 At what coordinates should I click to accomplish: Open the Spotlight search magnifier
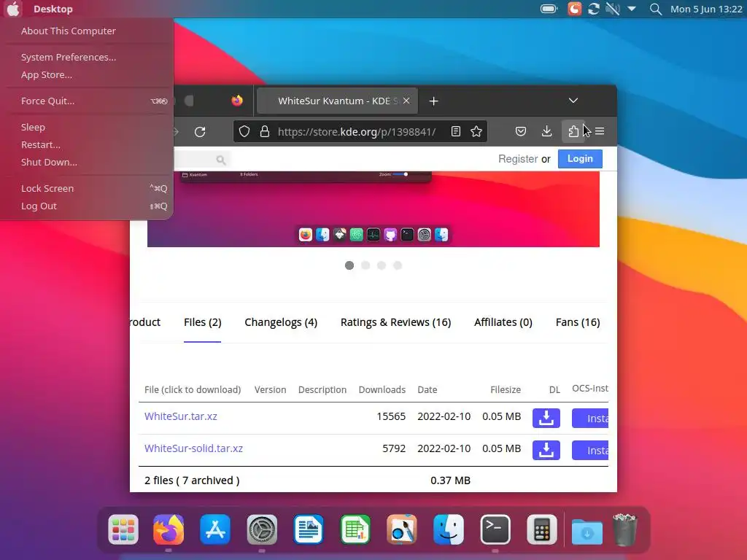(x=656, y=9)
